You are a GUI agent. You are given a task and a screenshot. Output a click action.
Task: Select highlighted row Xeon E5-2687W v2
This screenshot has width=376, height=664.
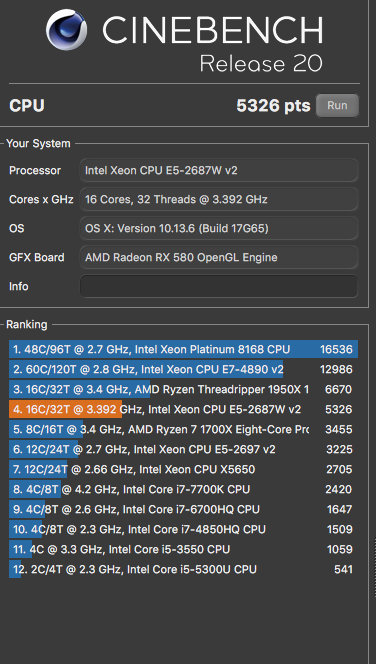click(x=183, y=409)
